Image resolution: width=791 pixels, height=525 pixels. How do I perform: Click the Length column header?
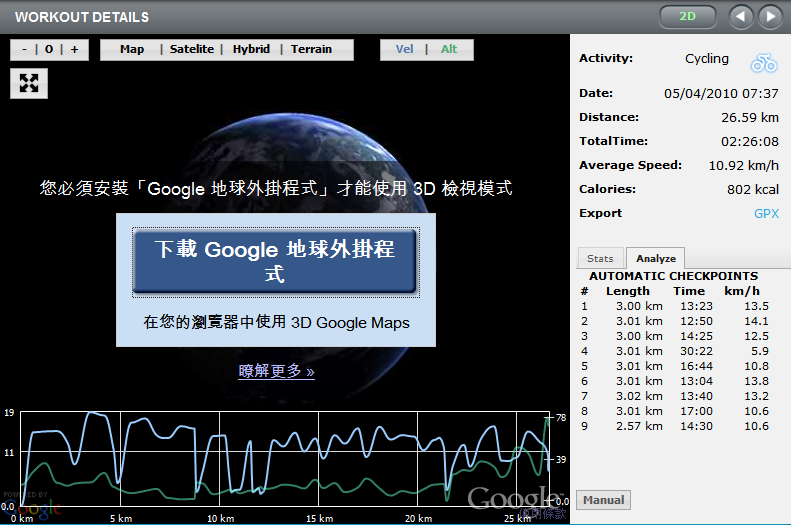click(x=628, y=291)
